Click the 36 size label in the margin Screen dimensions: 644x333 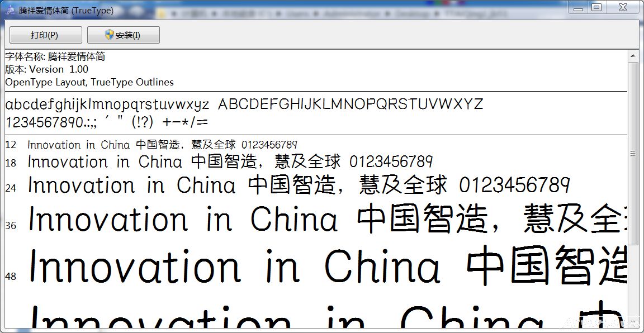[11, 225]
